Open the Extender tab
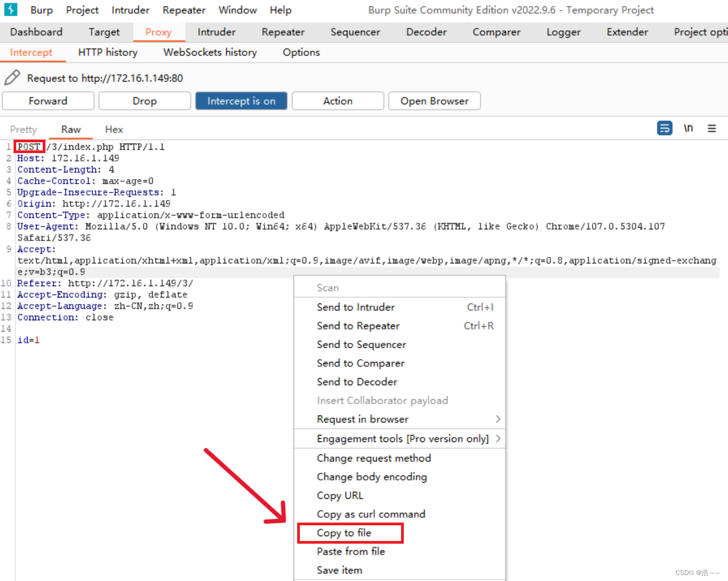The image size is (728, 581). (x=627, y=32)
